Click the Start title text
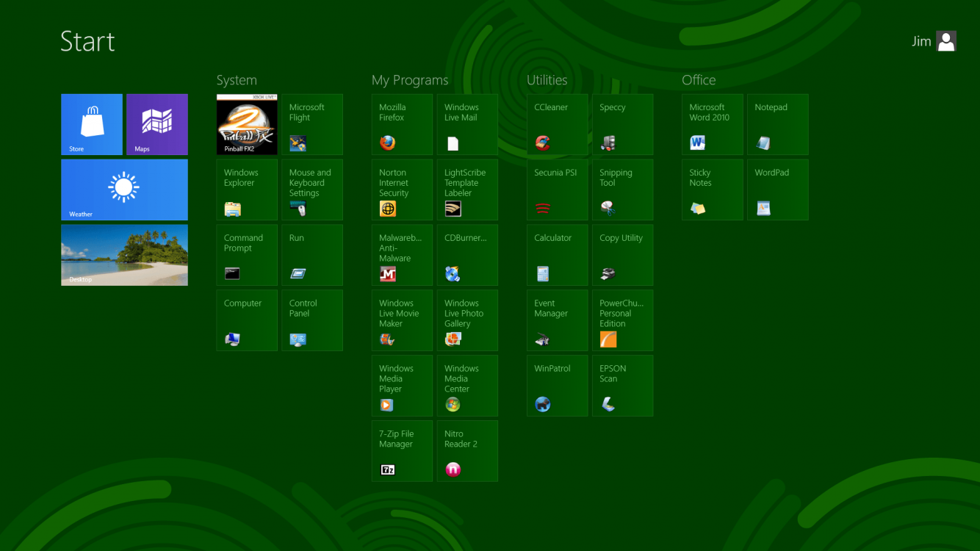Screen dimensions: 980x551 [x=87, y=42]
